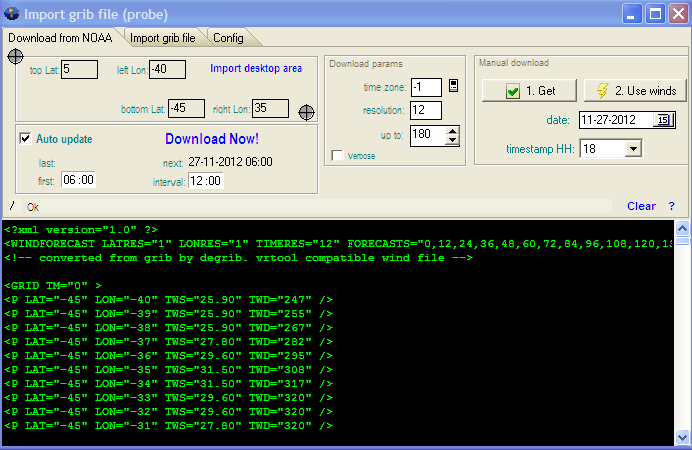This screenshot has height=450, width=692.
Task: Switch to the Import grib file tab
Action: tap(162, 38)
